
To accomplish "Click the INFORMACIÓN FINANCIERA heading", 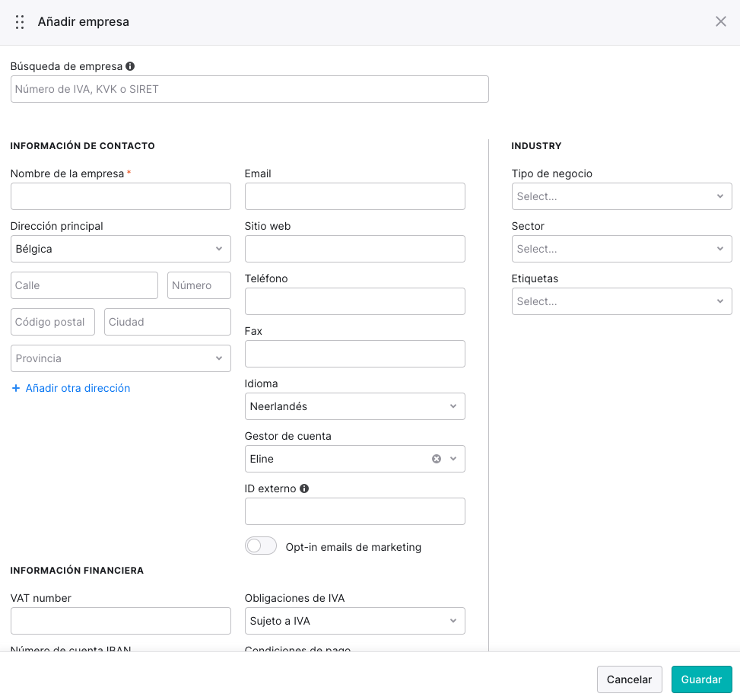I will [x=77, y=570].
